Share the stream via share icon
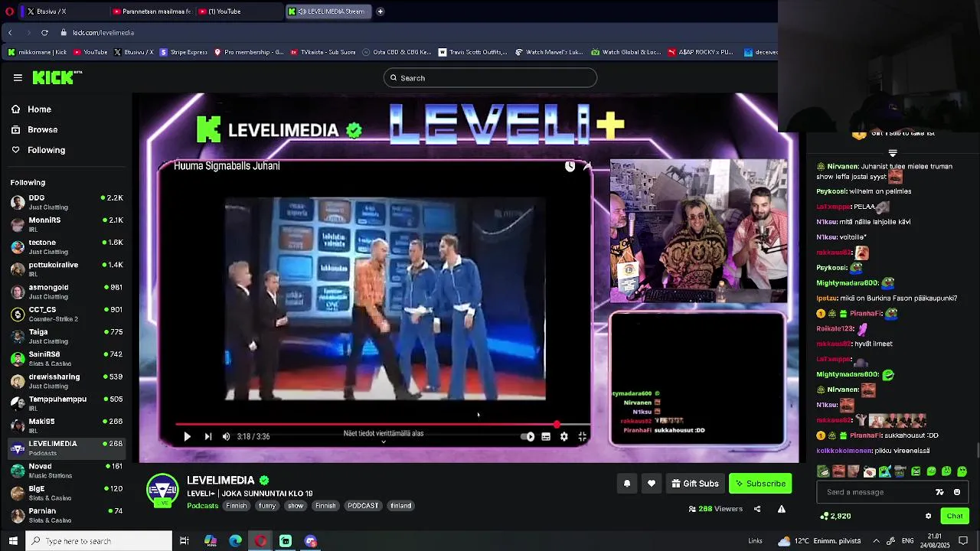The width and height of the screenshot is (980, 551). coord(757,509)
